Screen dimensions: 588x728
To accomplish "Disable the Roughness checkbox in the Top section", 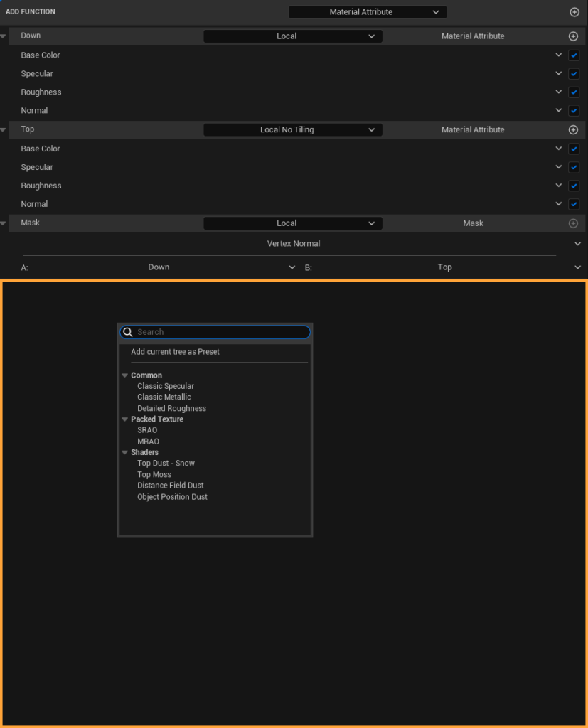I will [x=574, y=185].
